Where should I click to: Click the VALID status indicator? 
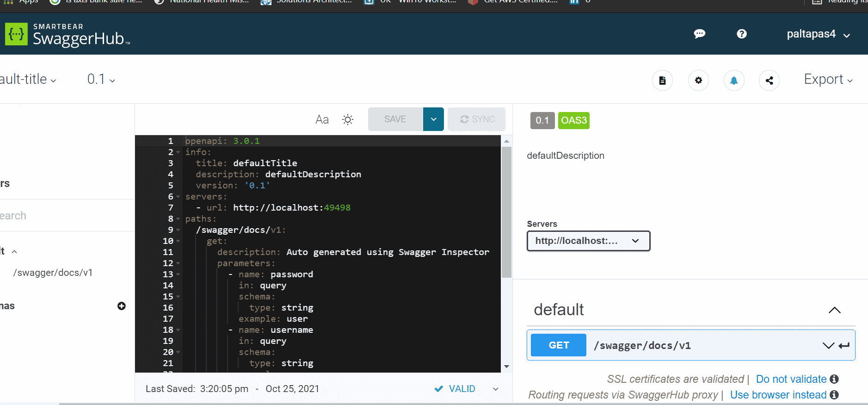pyautogui.click(x=455, y=389)
